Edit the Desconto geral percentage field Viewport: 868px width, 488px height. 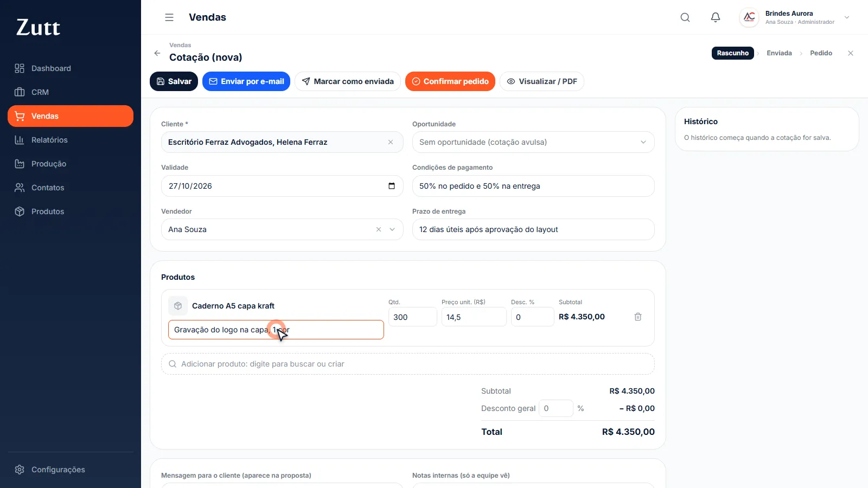tap(556, 408)
